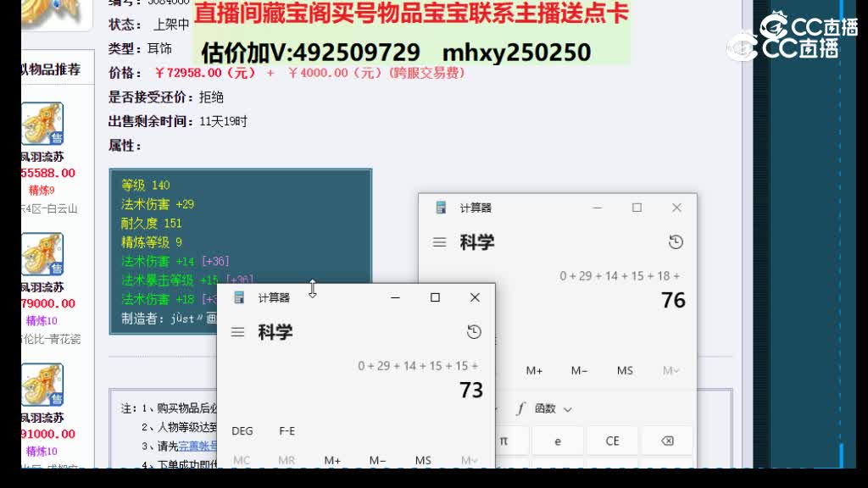Open history in front calculator
The width and height of the screenshot is (868, 488).
474,332
